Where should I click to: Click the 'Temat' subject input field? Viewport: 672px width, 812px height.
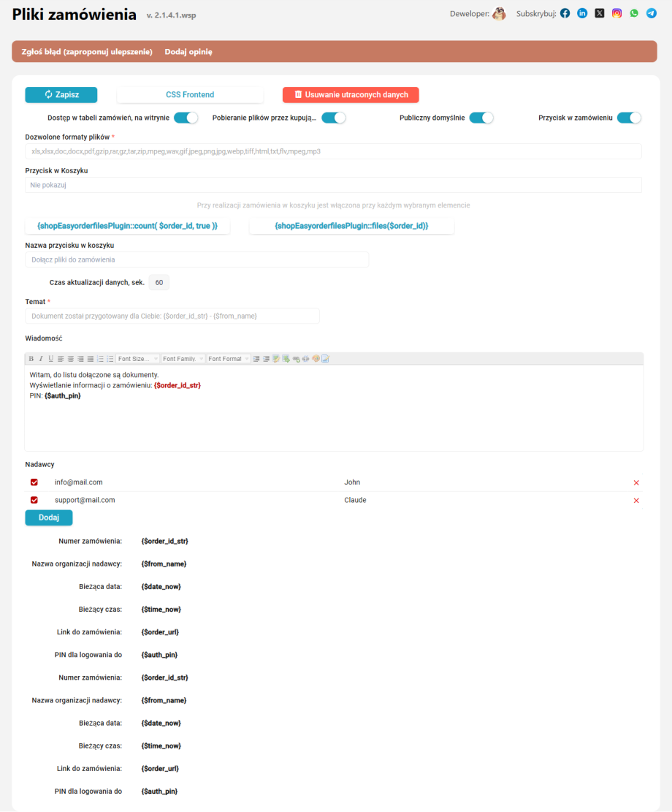pos(172,316)
